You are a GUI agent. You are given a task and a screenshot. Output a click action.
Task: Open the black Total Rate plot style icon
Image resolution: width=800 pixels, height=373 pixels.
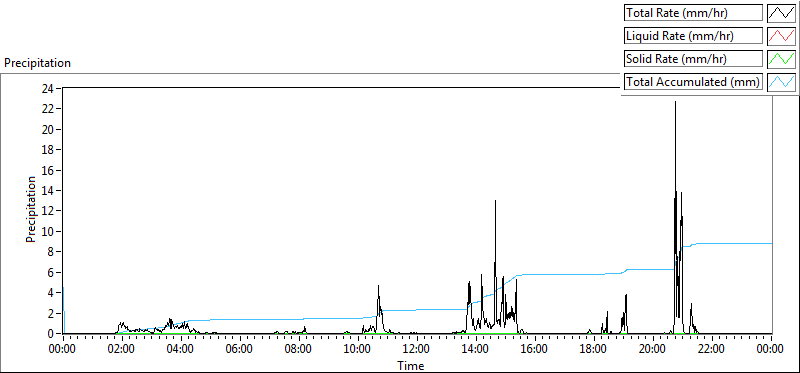(x=781, y=13)
